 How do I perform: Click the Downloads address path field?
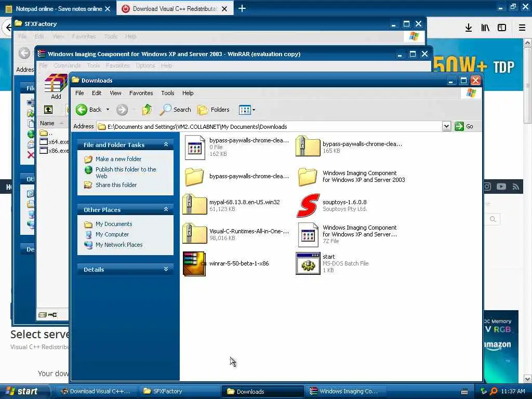270,127
